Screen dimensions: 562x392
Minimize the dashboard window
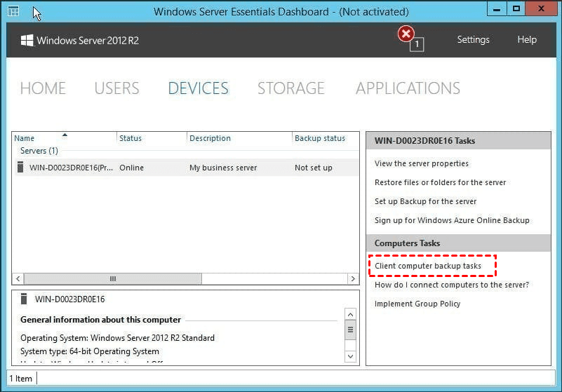[x=497, y=9]
